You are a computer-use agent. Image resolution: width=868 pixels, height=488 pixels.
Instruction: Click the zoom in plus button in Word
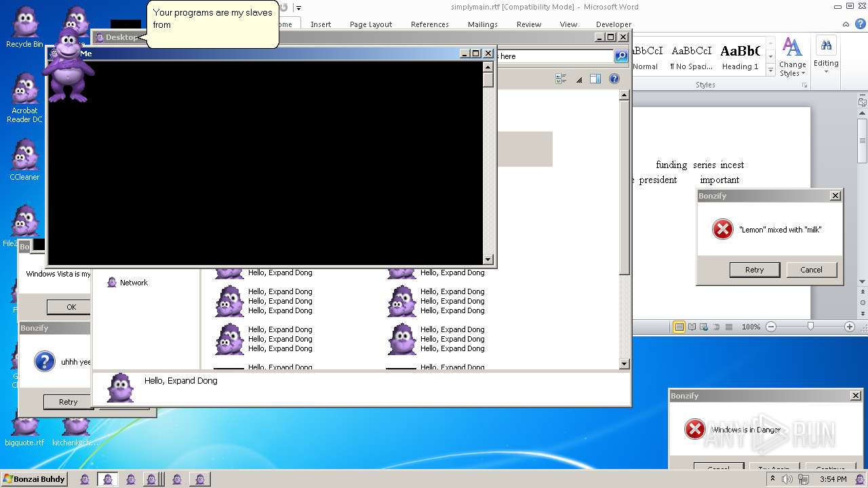(x=850, y=327)
